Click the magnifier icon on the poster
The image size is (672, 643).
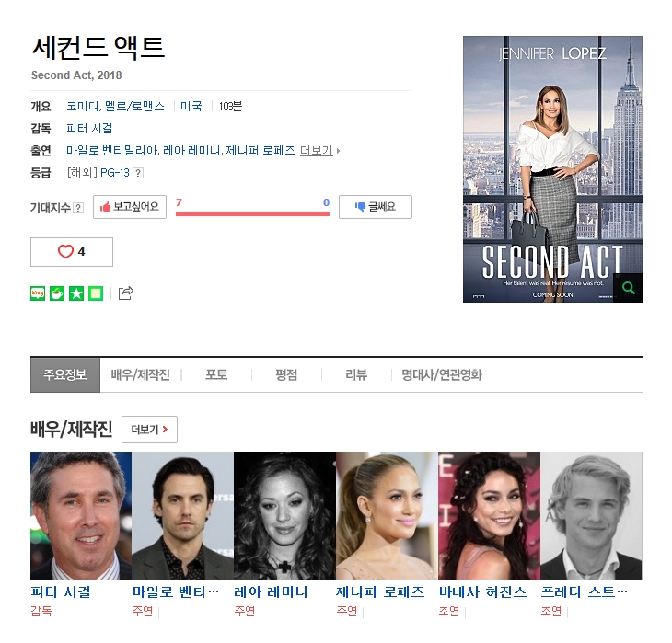[x=629, y=288]
